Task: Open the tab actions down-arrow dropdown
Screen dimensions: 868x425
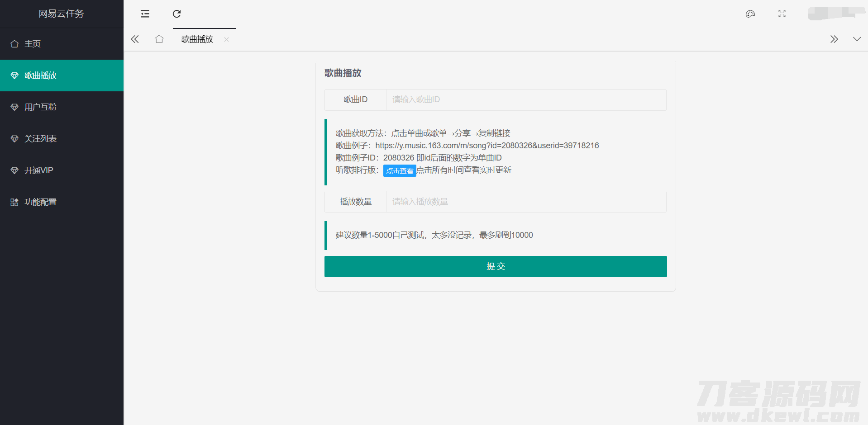Action: (857, 39)
